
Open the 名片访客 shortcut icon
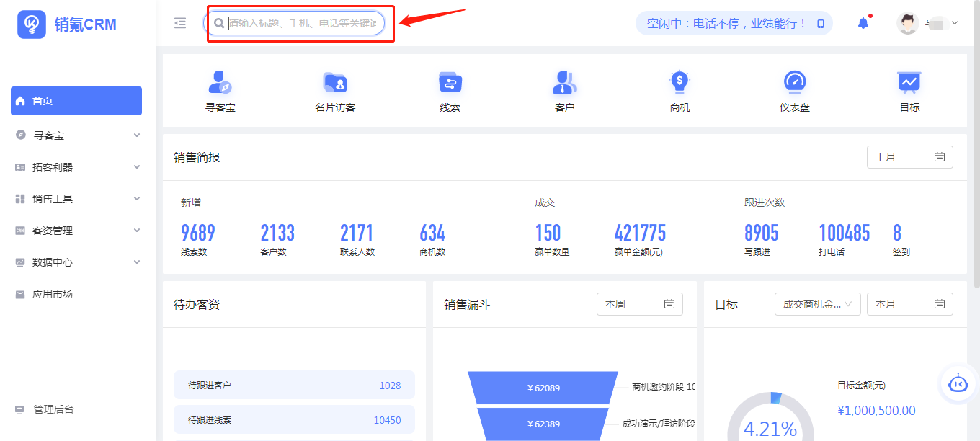click(335, 83)
